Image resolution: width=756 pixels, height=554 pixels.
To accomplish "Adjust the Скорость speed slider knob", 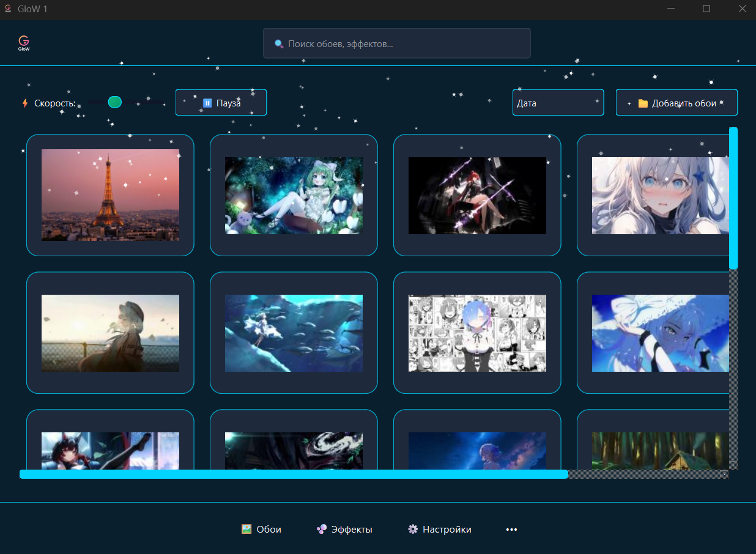I will (114, 102).
